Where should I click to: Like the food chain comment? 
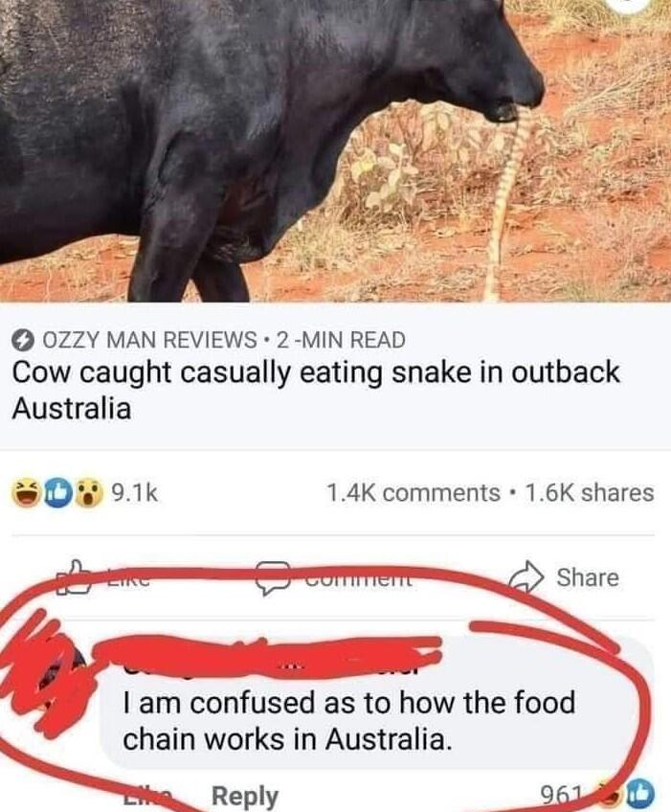pos(147,796)
